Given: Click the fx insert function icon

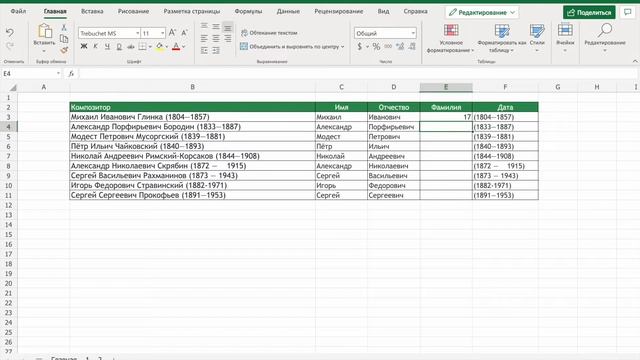Looking at the screenshot, I should (71, 73).
